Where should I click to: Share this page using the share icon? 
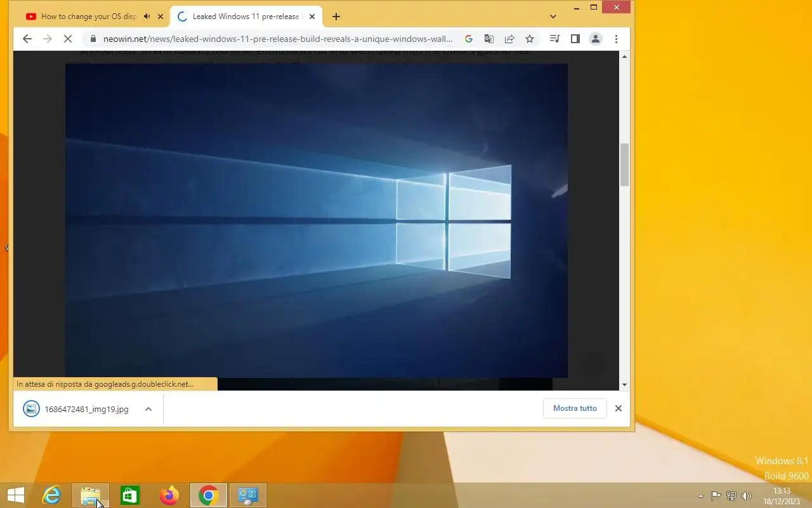[x=509, y=39]
